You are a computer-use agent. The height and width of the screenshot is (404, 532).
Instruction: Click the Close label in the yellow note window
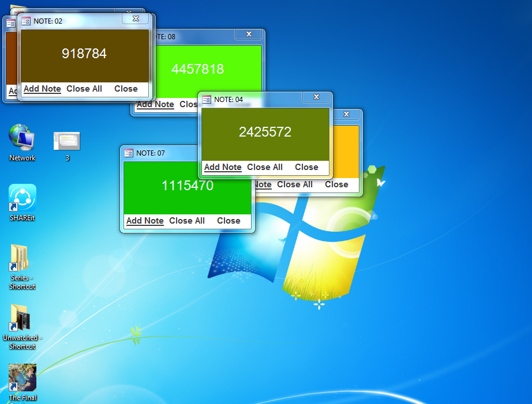point(336,184)
